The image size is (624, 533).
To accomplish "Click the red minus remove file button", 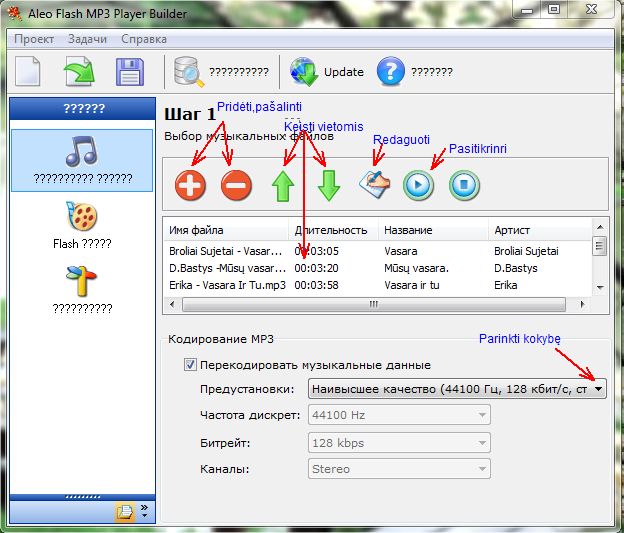I will click(236, 185).
